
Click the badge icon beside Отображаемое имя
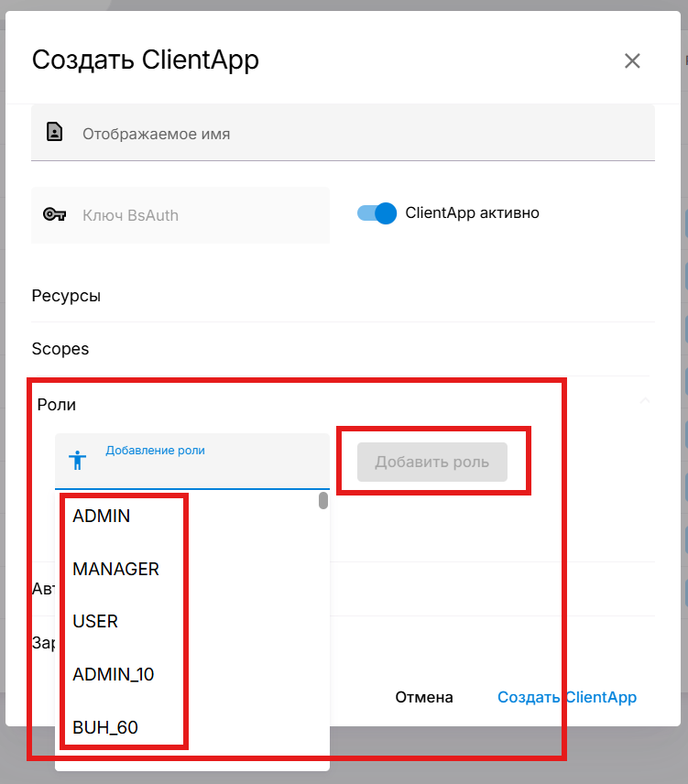(55, 133)
